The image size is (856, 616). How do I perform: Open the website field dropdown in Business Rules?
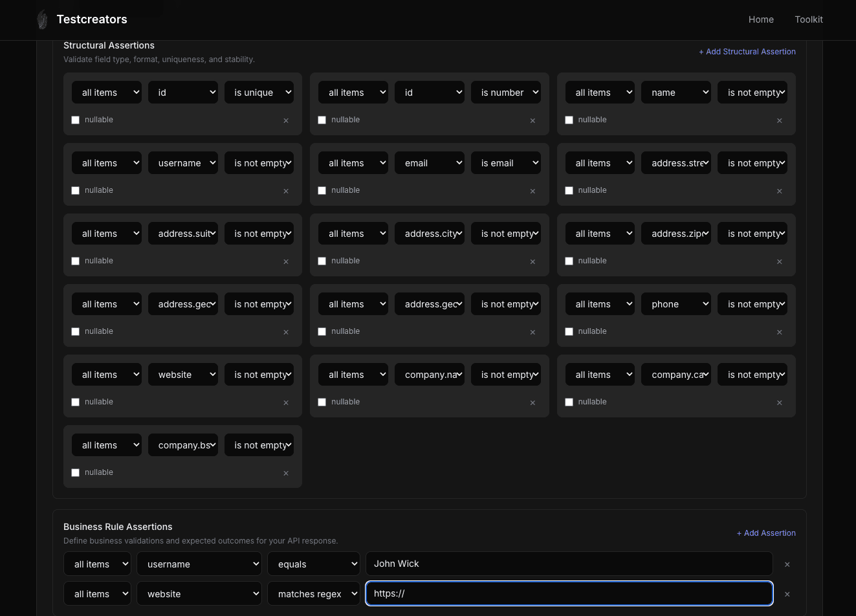click(199, 594)
